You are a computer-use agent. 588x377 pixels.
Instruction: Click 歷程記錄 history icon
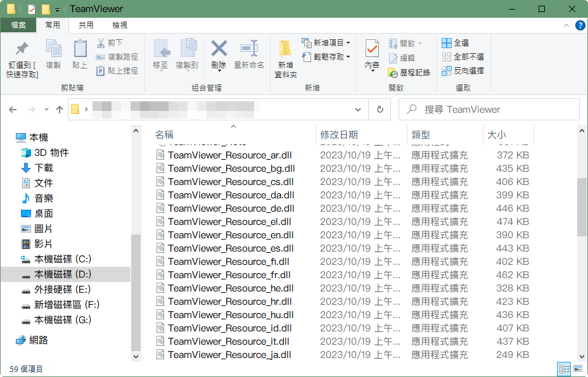[393, 72]
